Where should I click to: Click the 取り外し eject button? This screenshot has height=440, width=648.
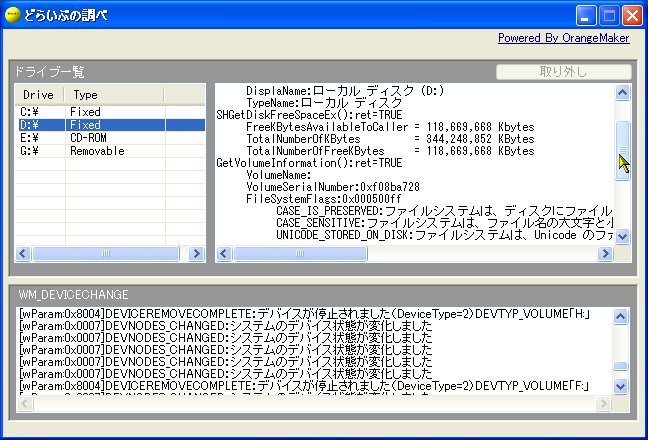click(563, 72)
